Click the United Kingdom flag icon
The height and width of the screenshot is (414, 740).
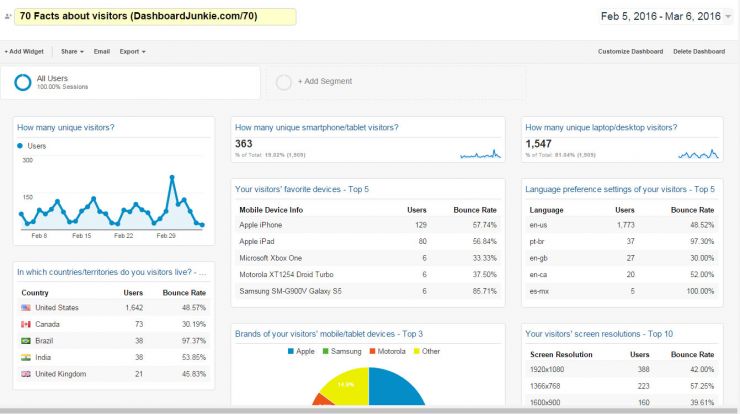pyautogui.click(x=26, y=374)
